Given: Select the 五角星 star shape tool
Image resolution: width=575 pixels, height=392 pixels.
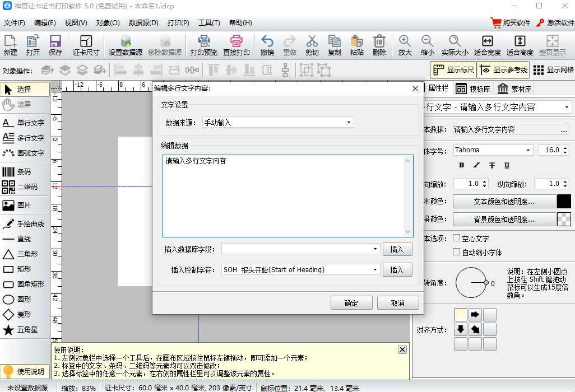Looking at the screenshot, I should point(25,329).
